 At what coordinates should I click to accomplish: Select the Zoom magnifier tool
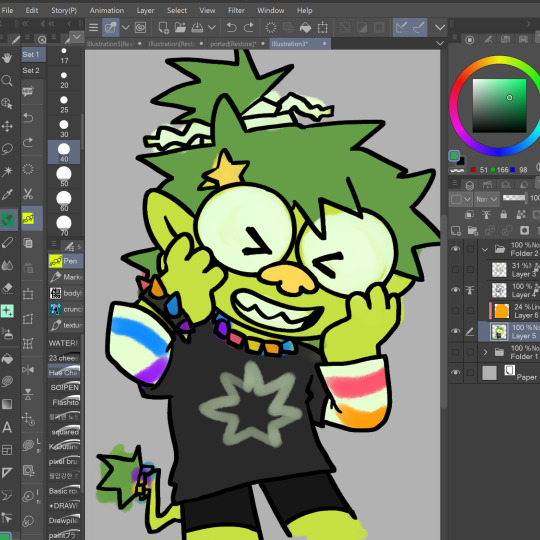pyautogui.click(x=7, y=81)
